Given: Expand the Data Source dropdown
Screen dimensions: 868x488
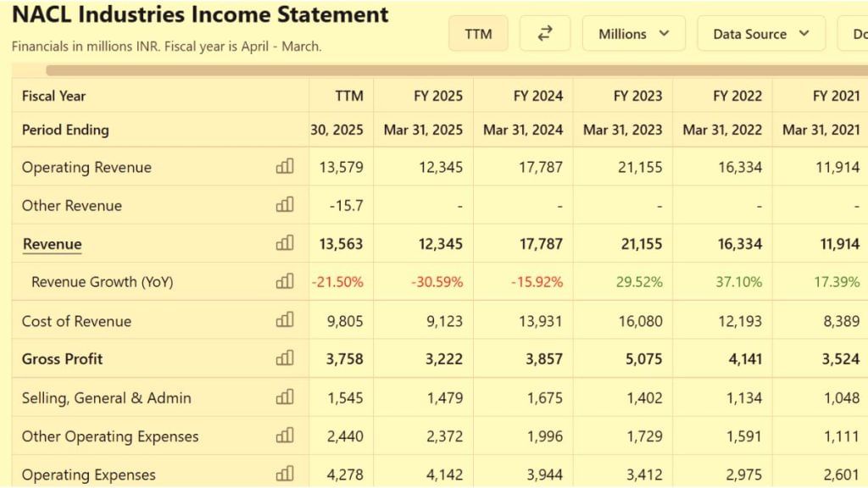Looking at the screenshot, I should click(x=761, y=34).
